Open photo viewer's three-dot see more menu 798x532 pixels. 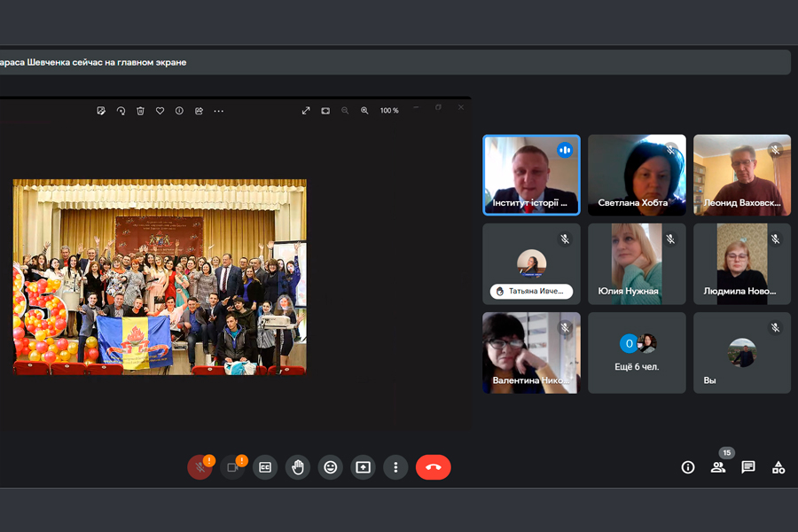coord(218,111)
